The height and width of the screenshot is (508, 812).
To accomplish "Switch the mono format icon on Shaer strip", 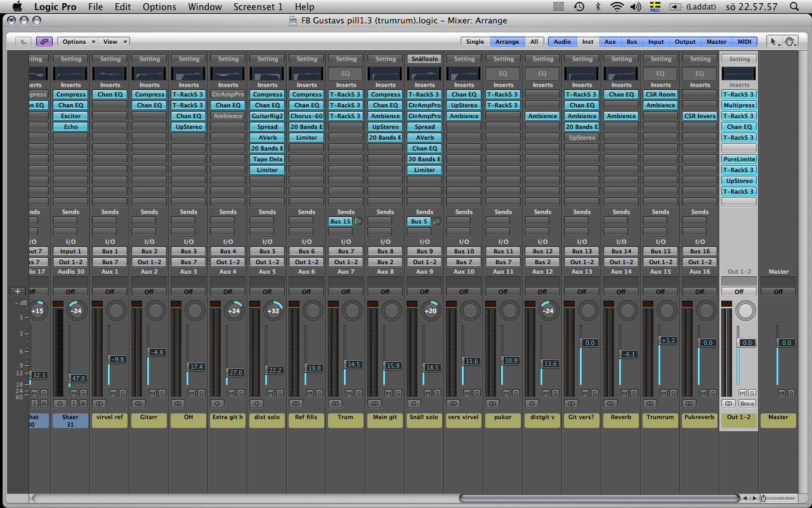I will [x=60, y=403].
